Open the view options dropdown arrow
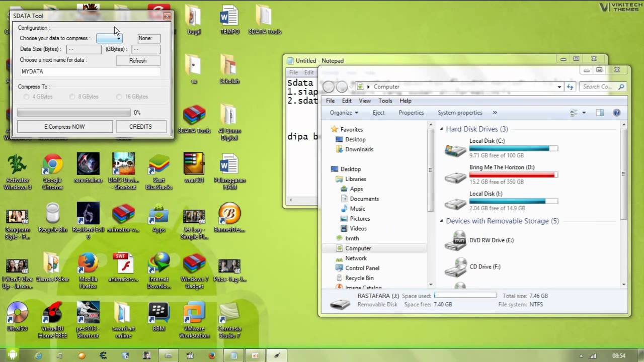The width and height of the screenshot is (644, 362). tap(584, 113)
